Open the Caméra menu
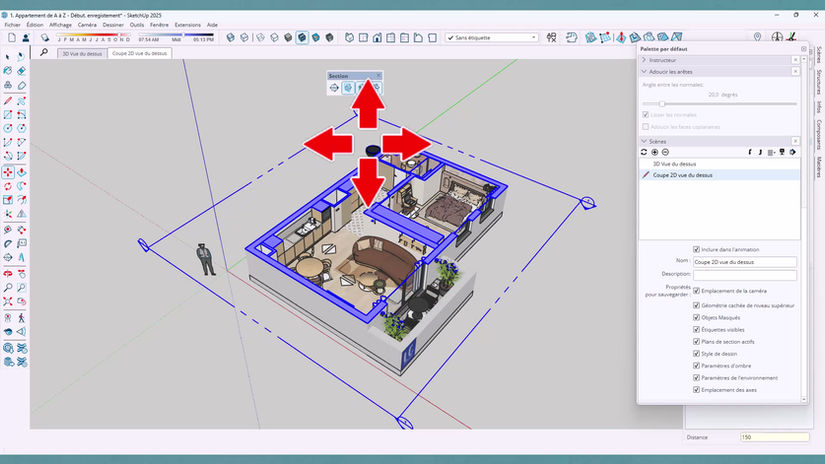This screenshot has width=825, height=464. 87,25
